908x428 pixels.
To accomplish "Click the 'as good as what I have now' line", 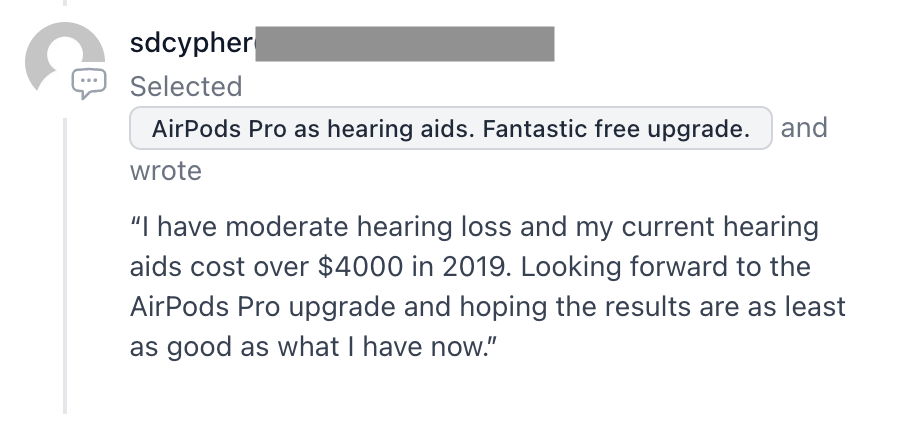I will click(313, 347).
